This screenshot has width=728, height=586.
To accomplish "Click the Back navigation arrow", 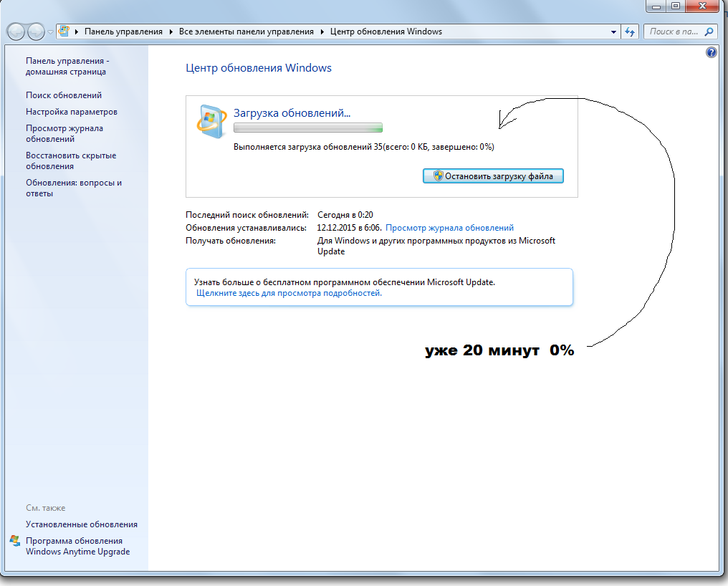I will (16, 31).
